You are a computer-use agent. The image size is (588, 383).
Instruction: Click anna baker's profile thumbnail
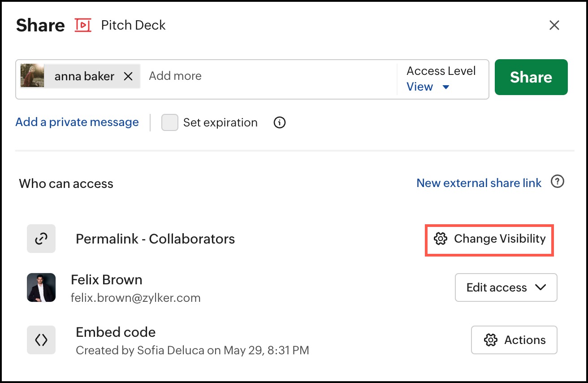(x=32, y=75)
